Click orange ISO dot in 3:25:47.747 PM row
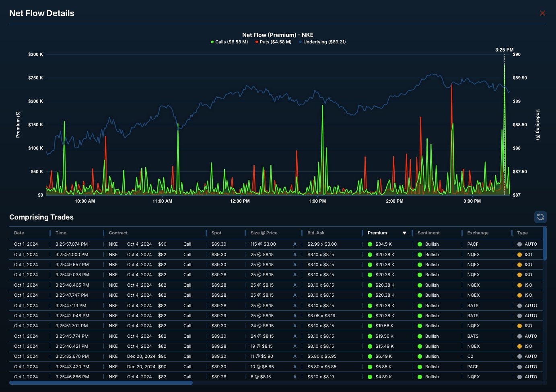The height and width of the screenshot is (392, 556). (x=519, y=295)
